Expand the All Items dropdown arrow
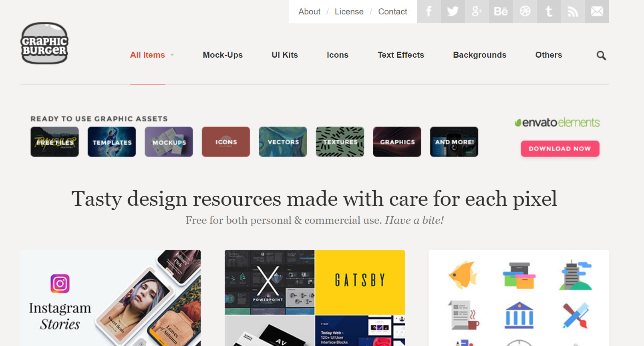 [x=172, y=55]
